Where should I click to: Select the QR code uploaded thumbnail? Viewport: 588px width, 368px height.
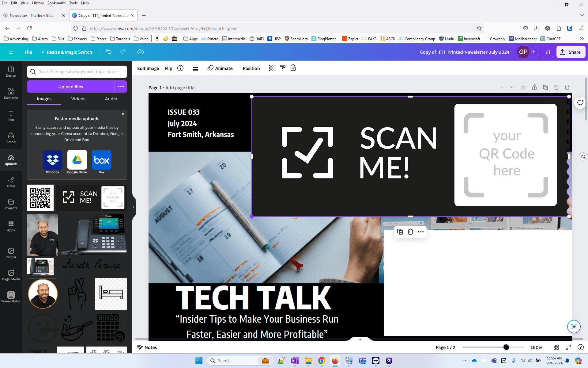coord(40,198)
